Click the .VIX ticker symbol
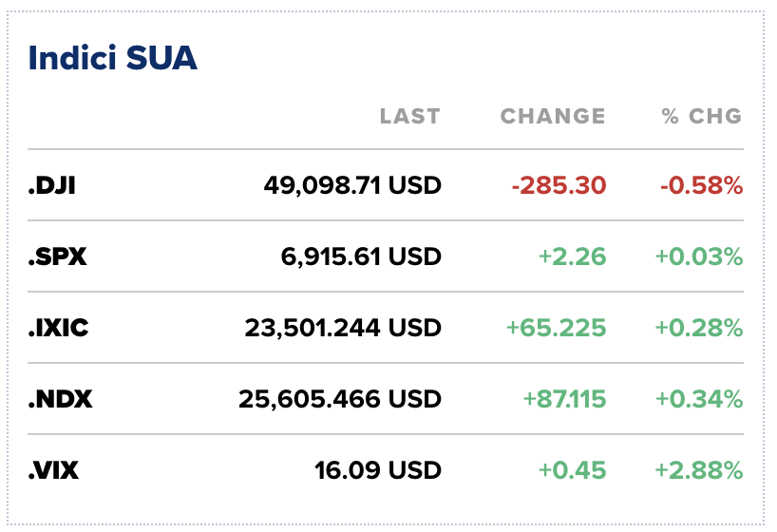The image size is (777, 532). point(53,470)
